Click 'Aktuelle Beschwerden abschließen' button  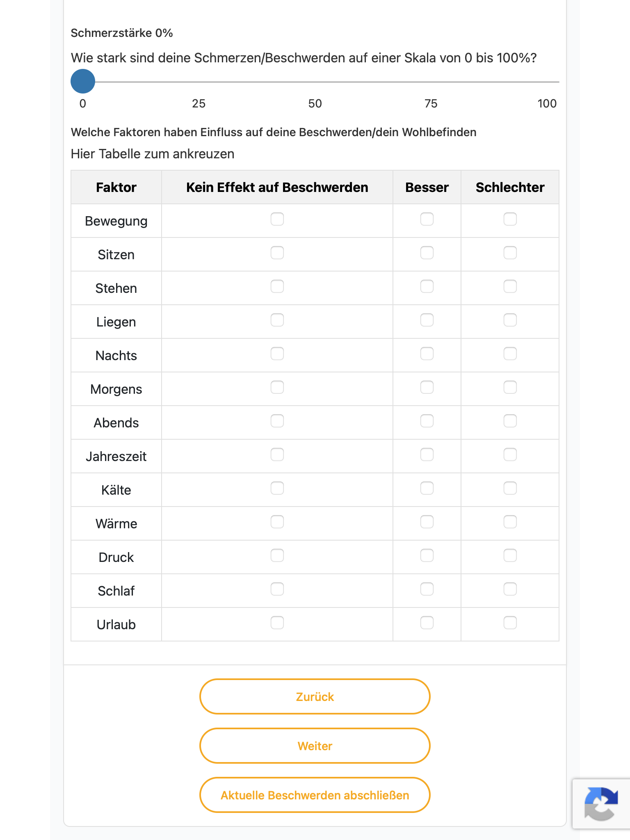(x=315, y=795)
